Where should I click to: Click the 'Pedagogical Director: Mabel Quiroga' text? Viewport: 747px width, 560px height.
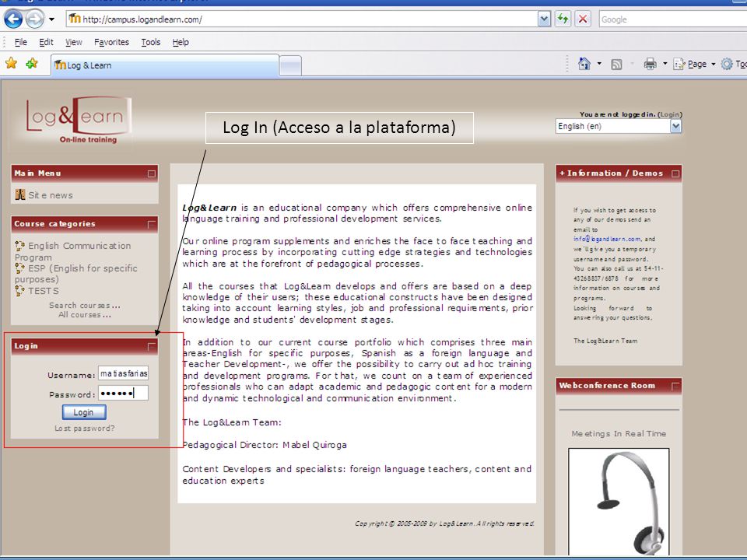[265, 445]
